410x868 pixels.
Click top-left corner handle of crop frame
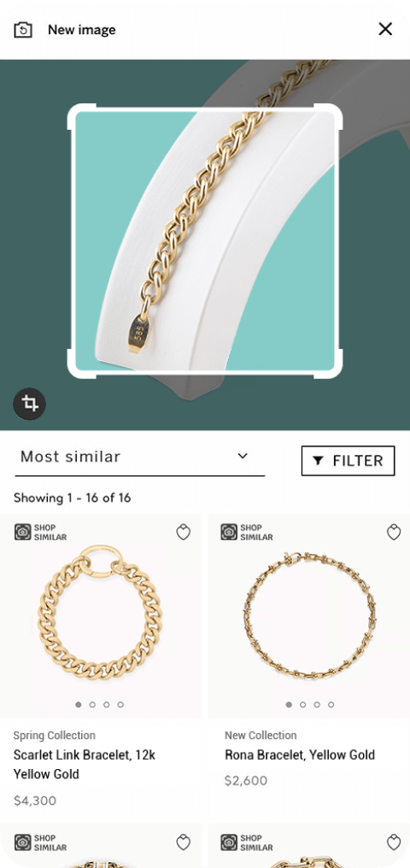(80, 116)
